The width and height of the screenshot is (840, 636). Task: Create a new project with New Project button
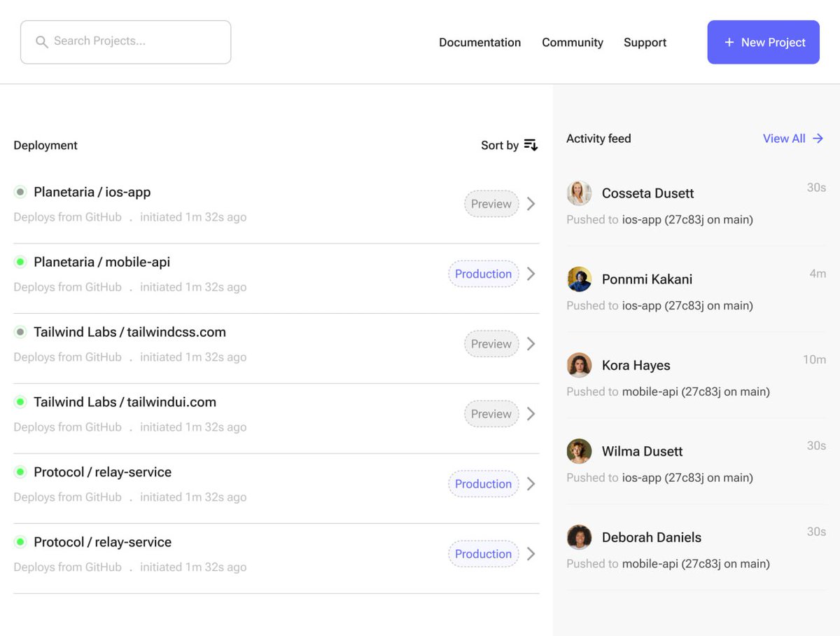point(763,42)
